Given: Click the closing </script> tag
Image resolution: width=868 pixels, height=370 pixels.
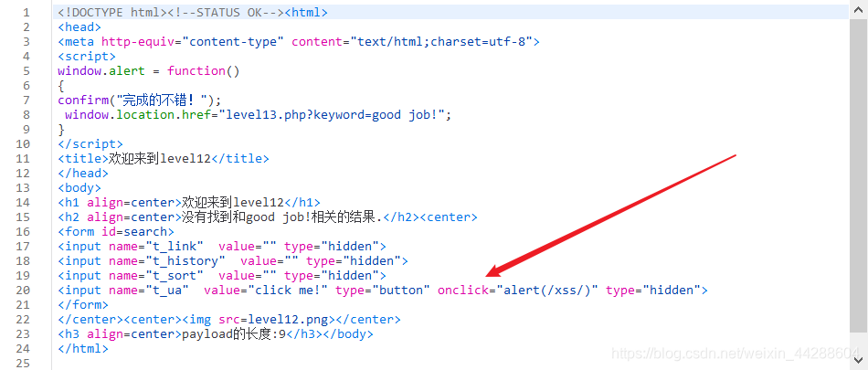Looking at the screenshot, I should [x=90, y=144].
